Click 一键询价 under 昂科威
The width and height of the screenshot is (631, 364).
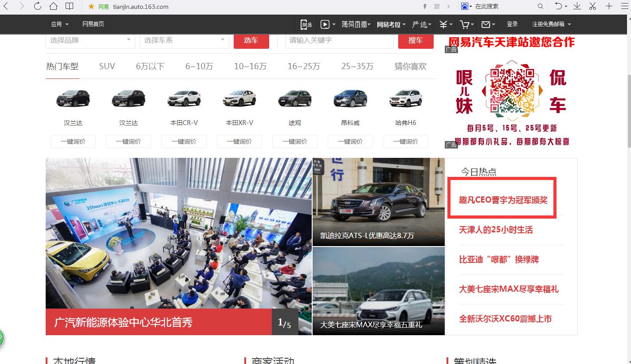[350, 141]
